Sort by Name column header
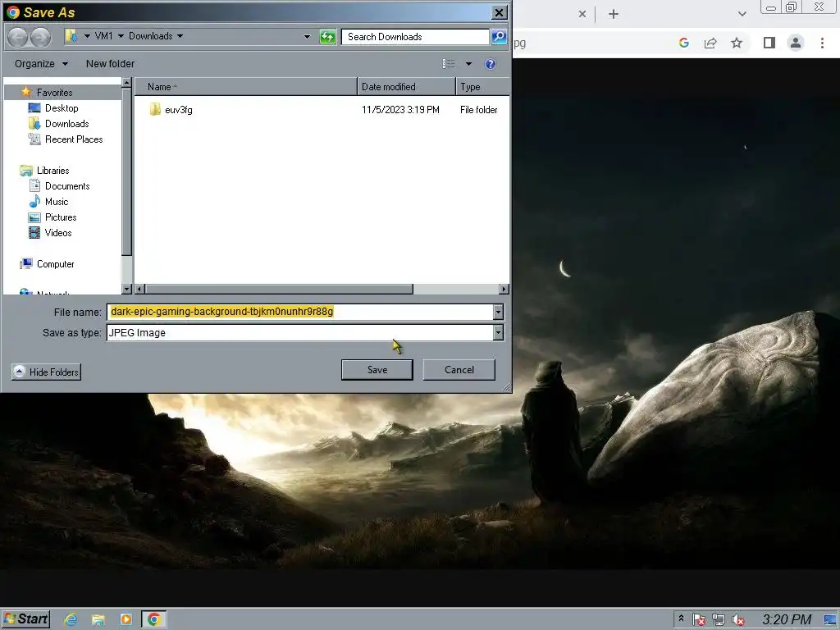Image resolution: width=840 pixels, height=630 pixels. (245, 87)
